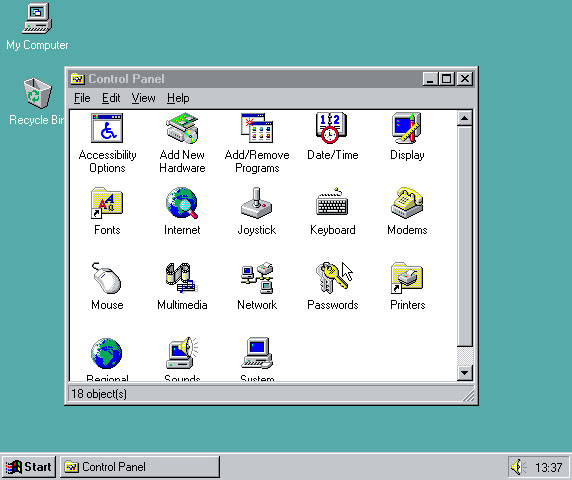Minimize the Control Panel window
572x480 pixels.
pyautogui.click(x=430, y=79)
